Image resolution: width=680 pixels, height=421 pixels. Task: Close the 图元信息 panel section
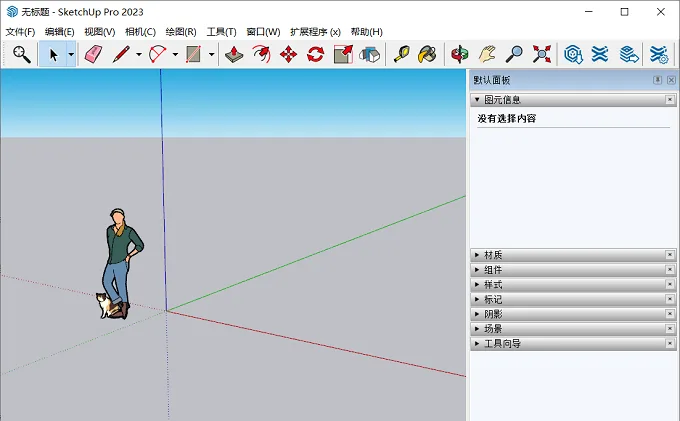click(x=670, y=100)
